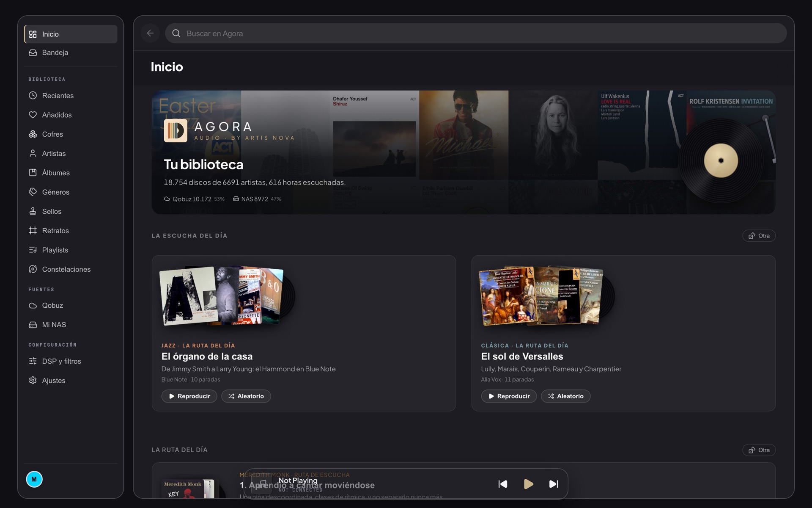Click the DSP y filtros sliders icon
Image resolution: width=812 pixels, height=508 pixels.
coord(33,361)
